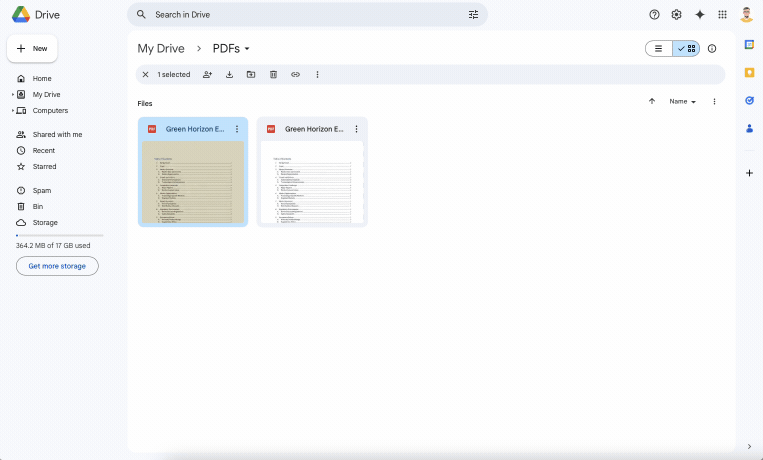Switch to list layout
This screenshot has width=763, height=460.
click(x=659, y=49)
